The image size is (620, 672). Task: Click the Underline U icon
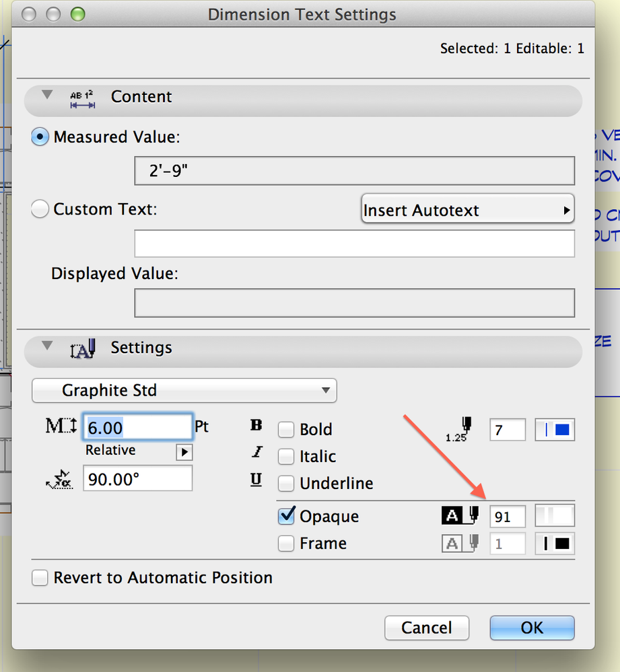256,480
